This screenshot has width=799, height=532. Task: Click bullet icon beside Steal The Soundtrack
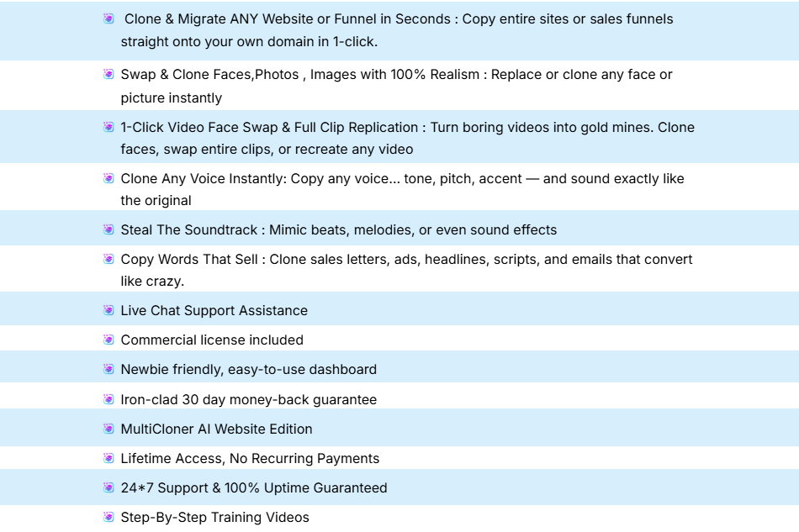(108, 229)
